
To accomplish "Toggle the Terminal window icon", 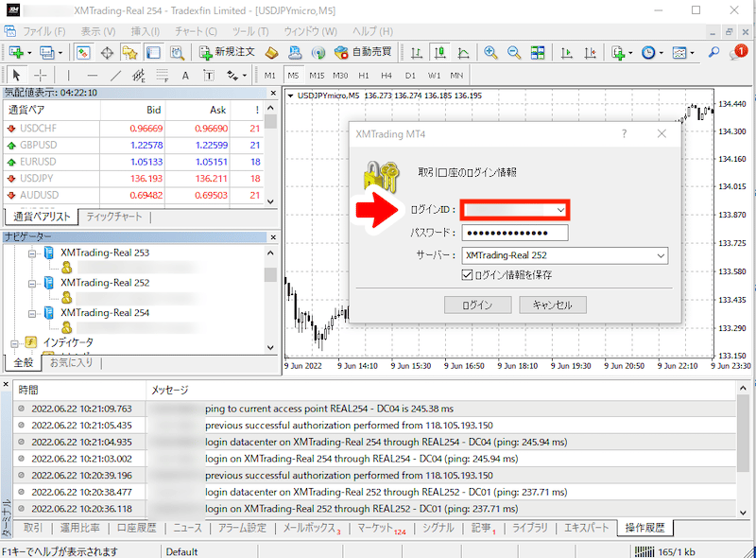I will click(153, 52).
